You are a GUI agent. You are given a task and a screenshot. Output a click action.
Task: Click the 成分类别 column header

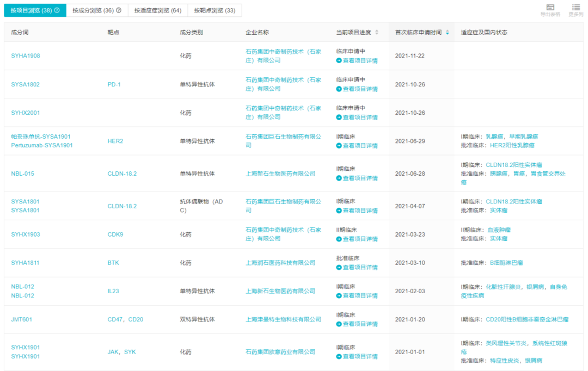191,33
